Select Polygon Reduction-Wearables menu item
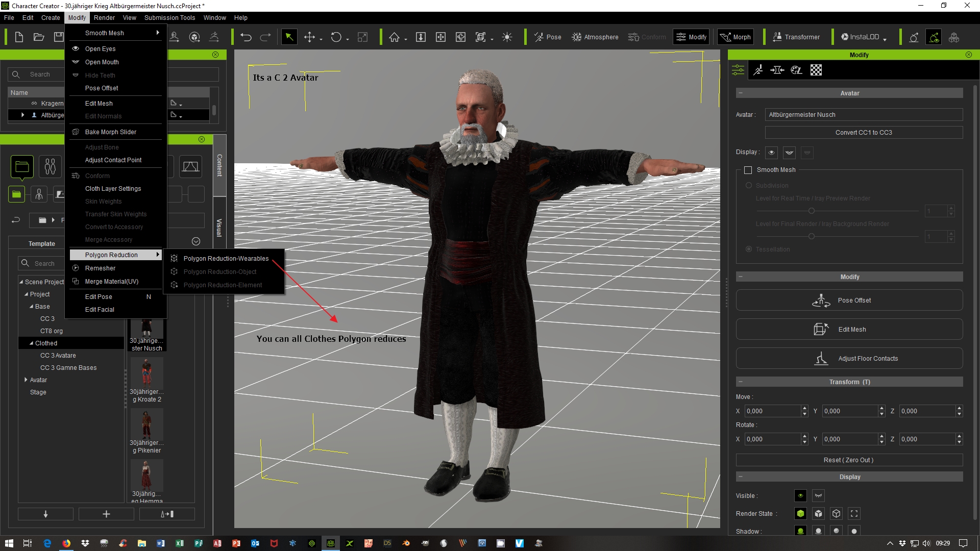This screenshot has width=980, height=551. 227,258
